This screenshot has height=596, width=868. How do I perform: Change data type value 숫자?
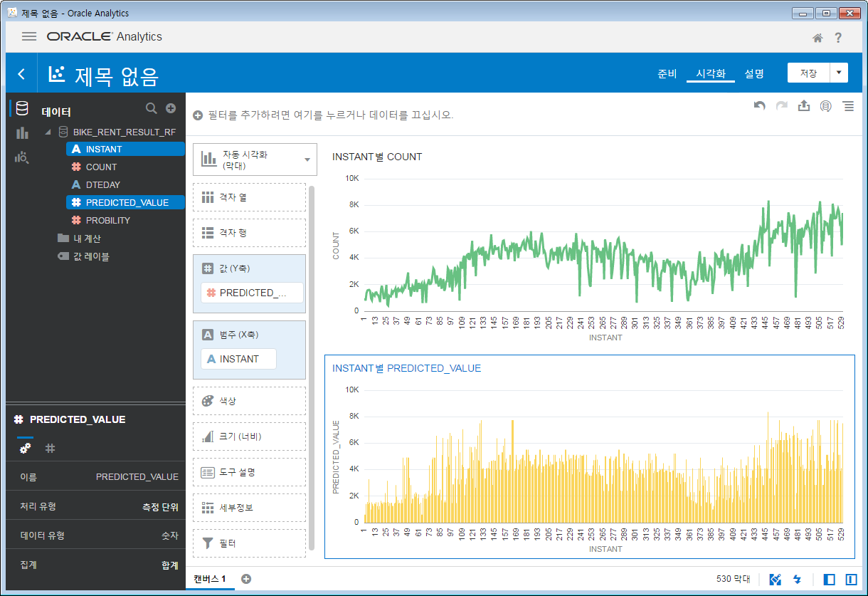(170, 535)
